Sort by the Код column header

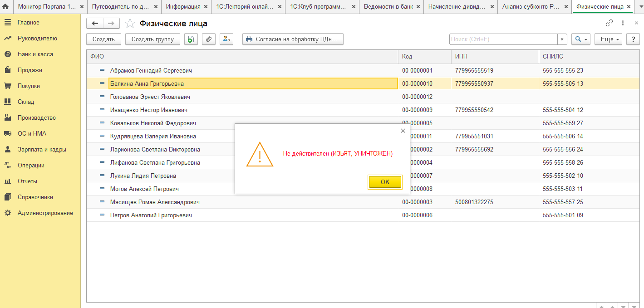click(425, 57)
